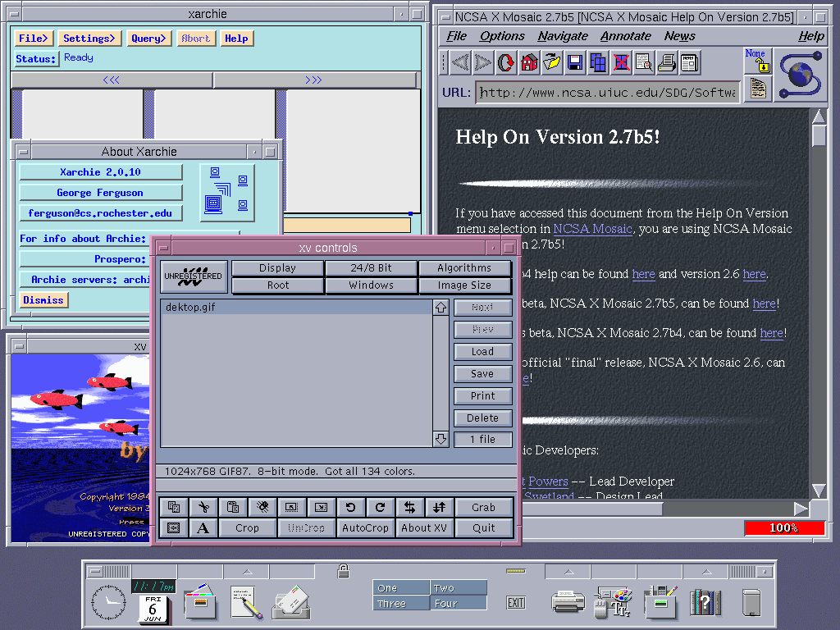Image resolution: width=840 pixels, height=630 pixels.
Task: Open Mosaic Annotate menu
Action: (626, 36)
